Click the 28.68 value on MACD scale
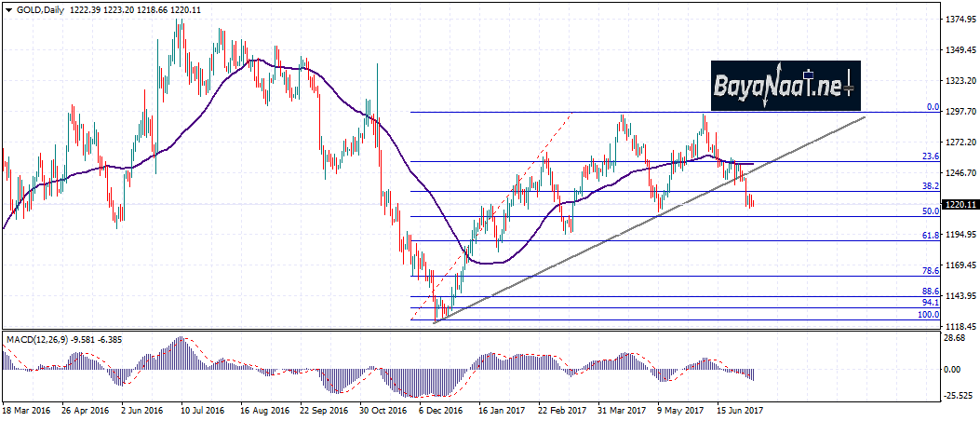The image size is (980, 421). pyautogui.click(x=956, y=338)
